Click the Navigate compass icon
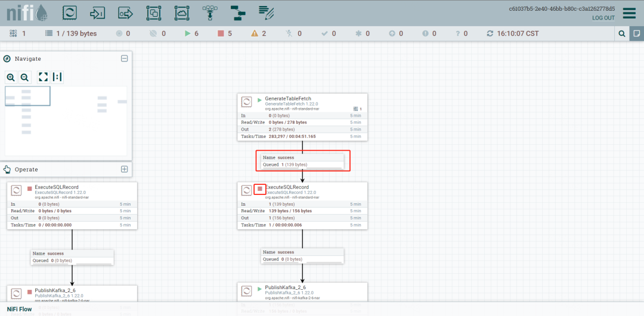The height and width of the screenshot is (316, 644). (x=7, y=58)
